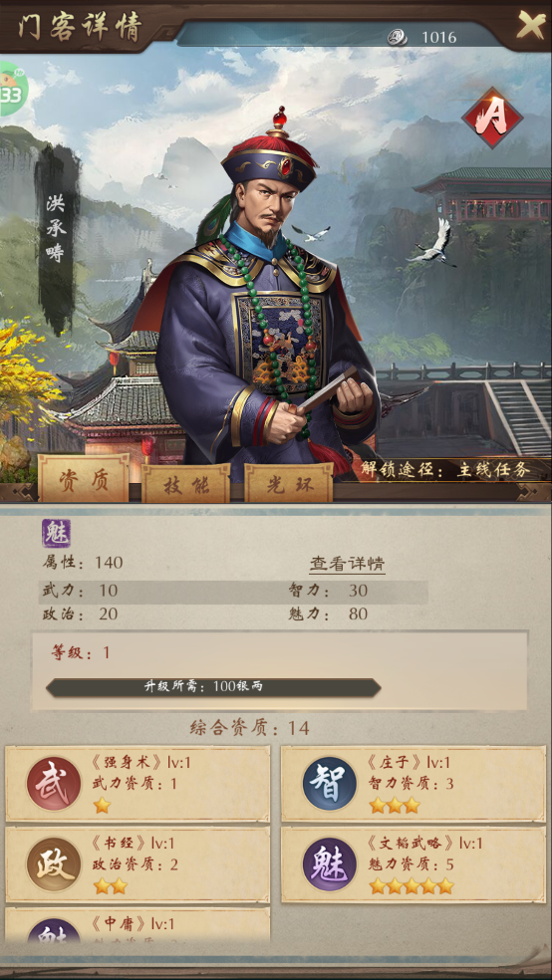552x980 pixels.
Task: Select the 《文韬武略》 skill card
Action: click(x=414, y=865)
